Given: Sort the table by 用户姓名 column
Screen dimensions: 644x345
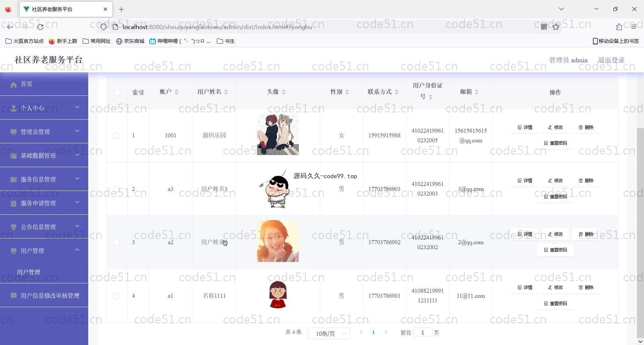Looking at the screenshot, I should [226, 92].
